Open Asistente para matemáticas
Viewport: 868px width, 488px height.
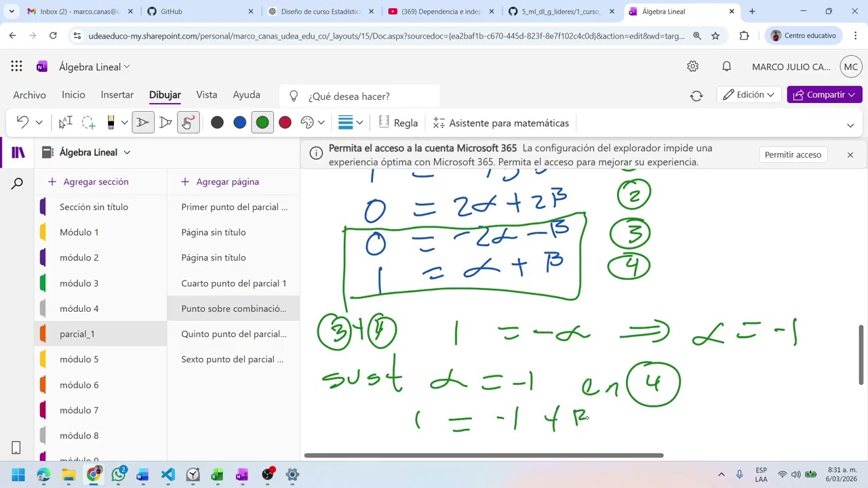point(501,123)
